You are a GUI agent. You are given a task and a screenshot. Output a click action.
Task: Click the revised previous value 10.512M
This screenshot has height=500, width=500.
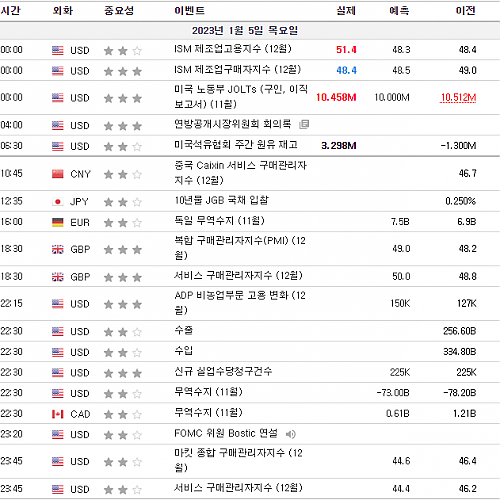pyautogui.click(x=458, y=97)
